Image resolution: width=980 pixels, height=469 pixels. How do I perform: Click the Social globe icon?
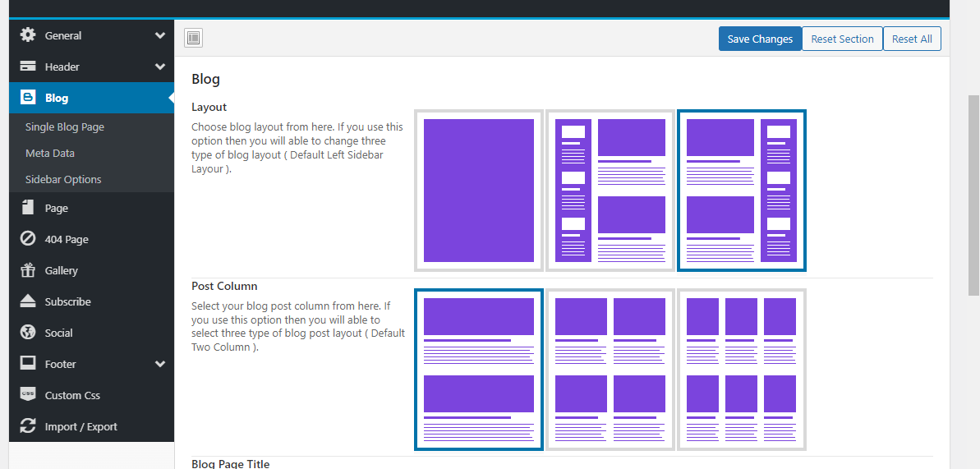pyautogui.click(x=28, y=333)
